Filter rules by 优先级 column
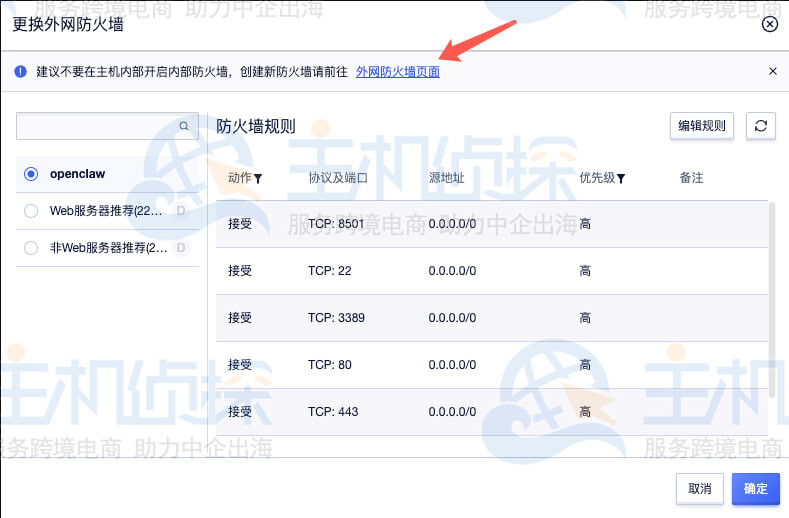The height and width of the screenshot is (518, 789). tap(621, 178)
